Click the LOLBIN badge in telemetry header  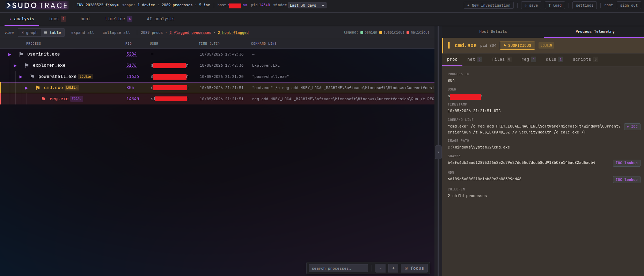pyautogui.click(x=546, y=45)
